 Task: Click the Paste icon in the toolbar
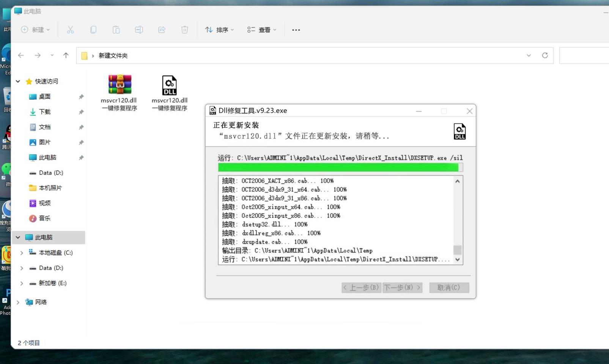pyautogui.click(x=116, y=30)
